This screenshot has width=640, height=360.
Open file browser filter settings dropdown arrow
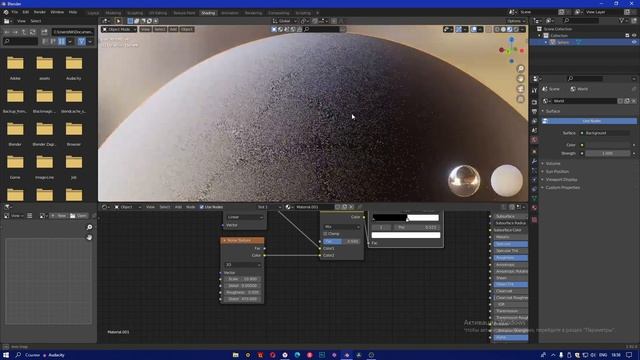(x=90, y=41)
